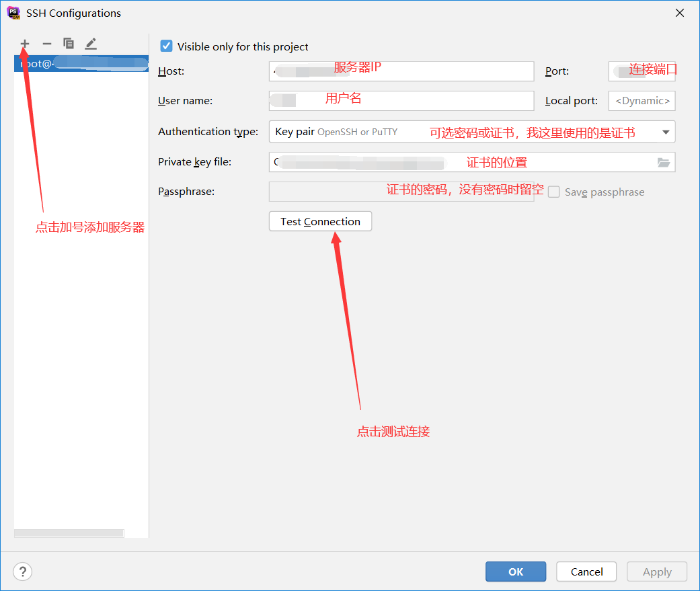The height and width of the screenshot is (591, 700).
Task: Click the Cancel button
Action: tap(586, 572)
